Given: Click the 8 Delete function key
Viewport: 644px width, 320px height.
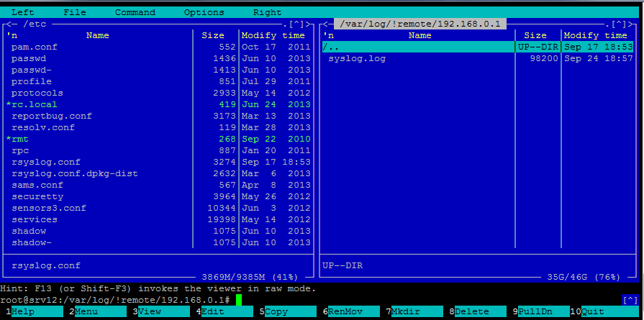Looking at the screenshot, I should point(471,312).
